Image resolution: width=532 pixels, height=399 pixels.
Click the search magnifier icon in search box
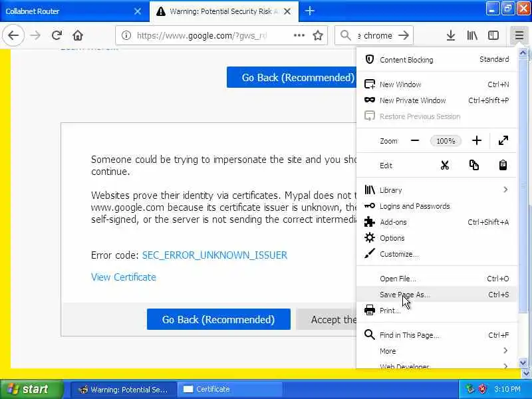click(345, 35)
